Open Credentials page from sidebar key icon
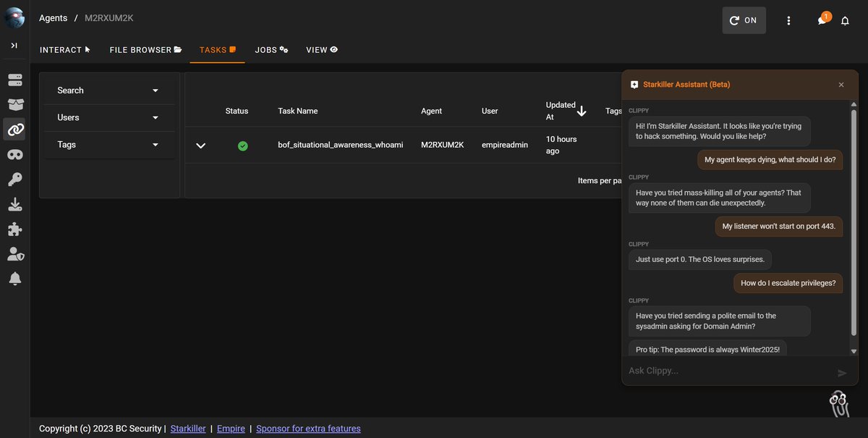 [14, 180]
